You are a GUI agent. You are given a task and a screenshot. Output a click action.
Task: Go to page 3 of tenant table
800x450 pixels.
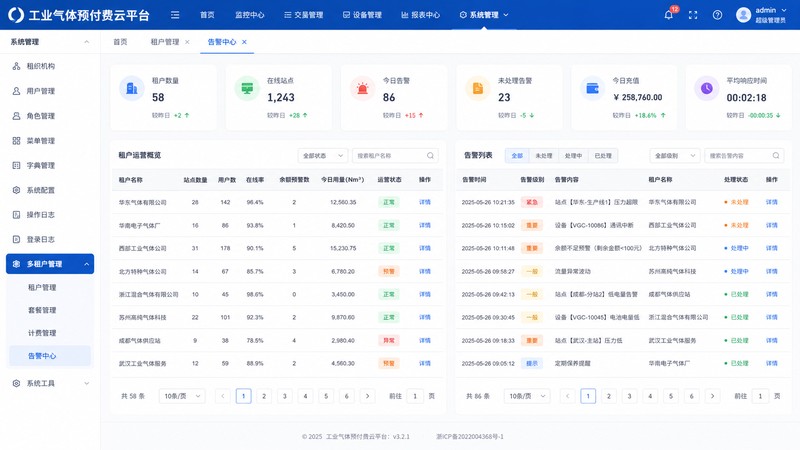coord(285,396)
